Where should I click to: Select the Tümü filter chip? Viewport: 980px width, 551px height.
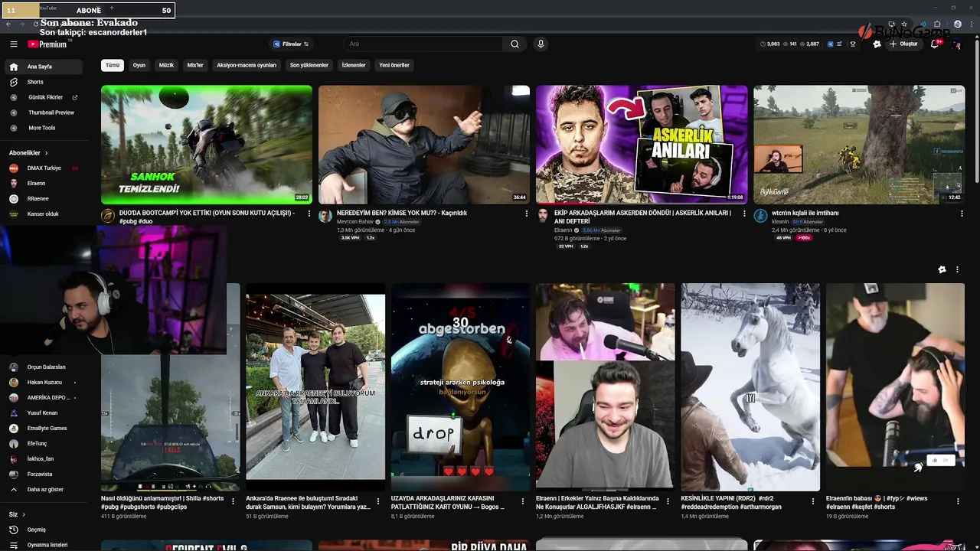[113, 65]
